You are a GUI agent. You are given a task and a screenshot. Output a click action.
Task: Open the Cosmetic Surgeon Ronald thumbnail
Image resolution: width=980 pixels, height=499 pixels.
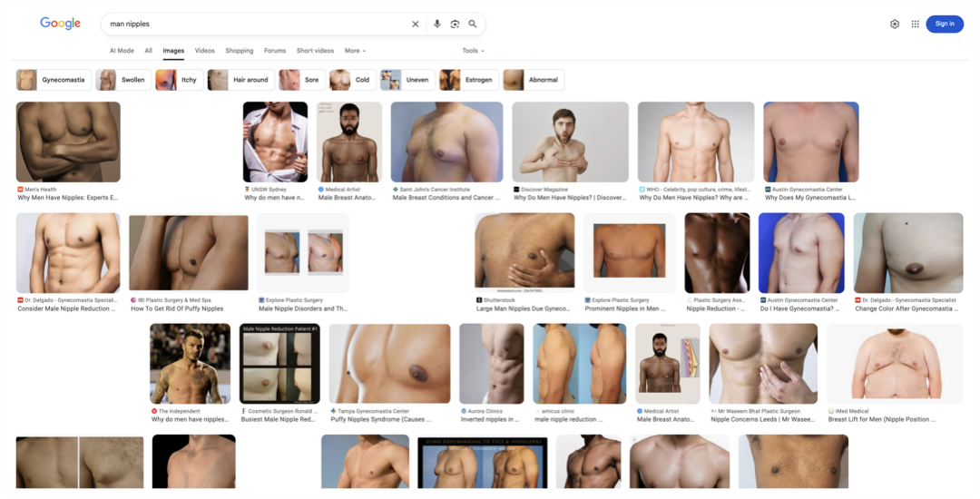point(280,364)
